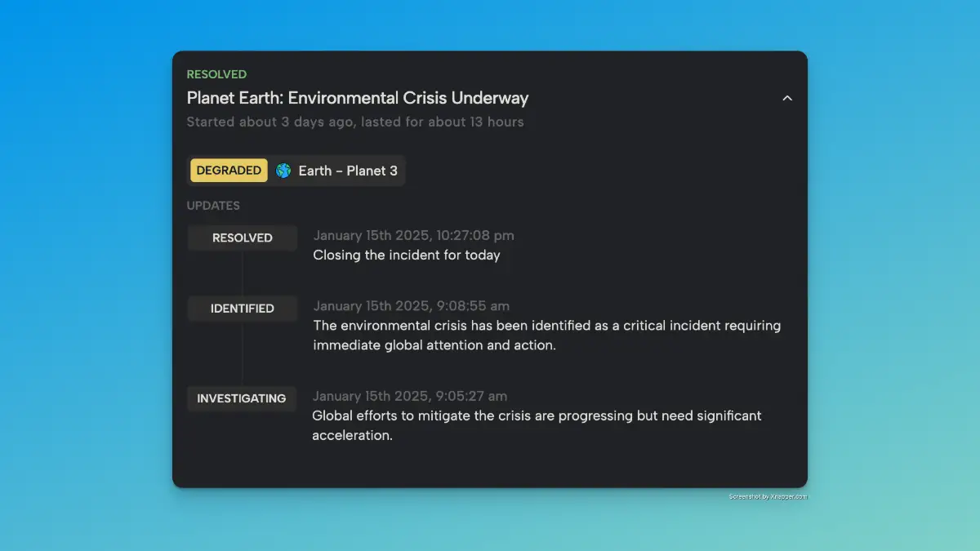Click the timeline line between RESOLVED and IDENTIFIED
Screen dimensions: 980x551
coord(243,273)
